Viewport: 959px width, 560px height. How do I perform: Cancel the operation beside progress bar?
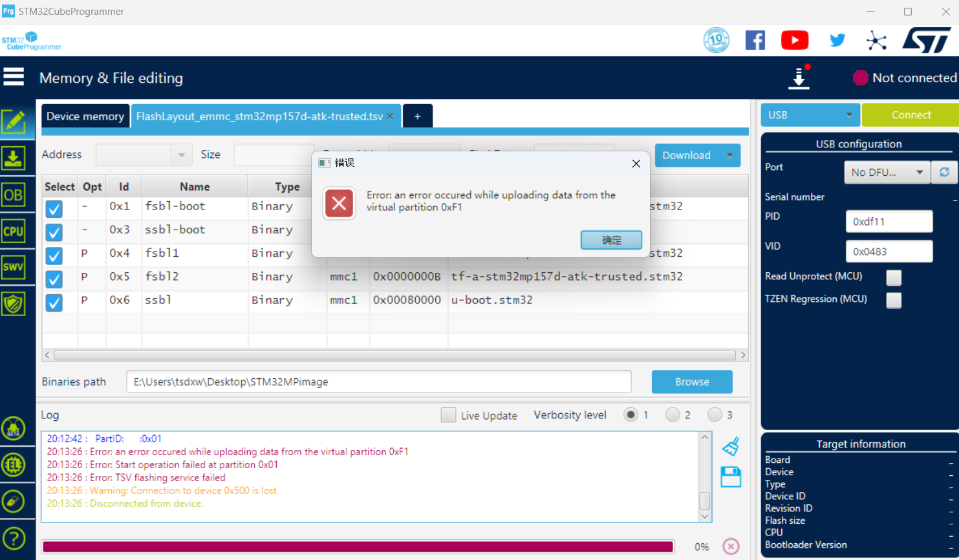[731, 546]
